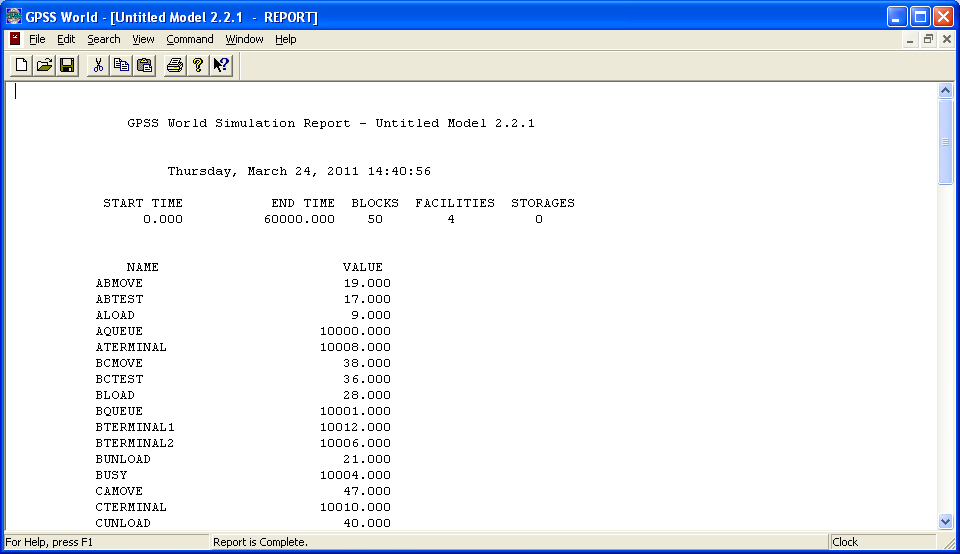Click the red document icon beside File
960x554 pixels.
pyautogui.click(x=15, y=39)
